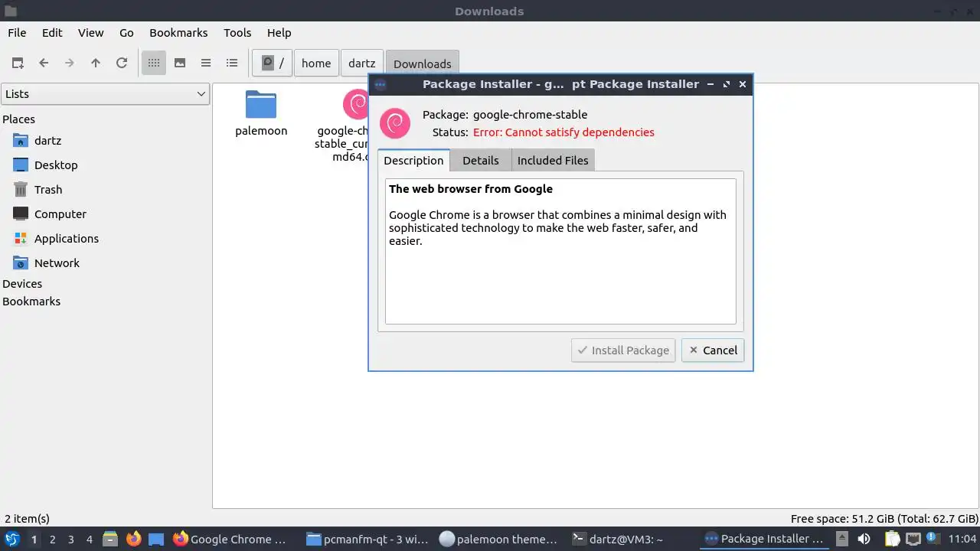Viewport: 980px width, 551px height.
Task: Open the Lists side pane dropdown
Action: tap(105, 94)
